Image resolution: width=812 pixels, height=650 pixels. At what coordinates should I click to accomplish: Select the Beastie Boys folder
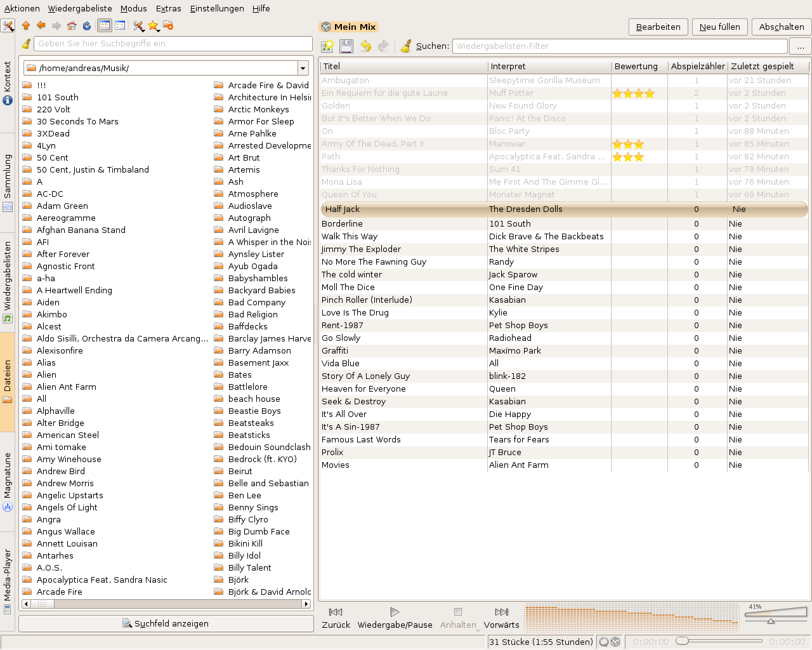(x=247, y=411)
